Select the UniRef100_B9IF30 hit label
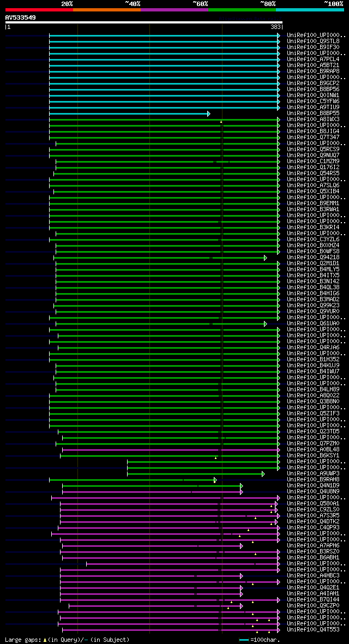This screenshot has width=349, height=644. click(313, 47)
